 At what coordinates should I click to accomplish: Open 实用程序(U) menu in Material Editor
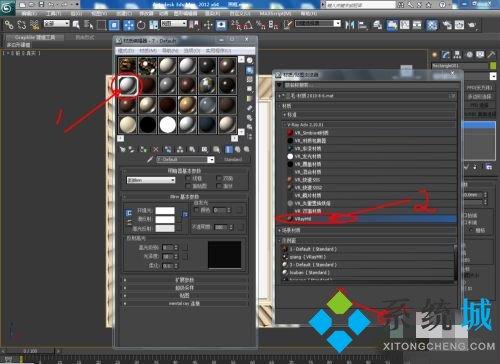(218, 51)
